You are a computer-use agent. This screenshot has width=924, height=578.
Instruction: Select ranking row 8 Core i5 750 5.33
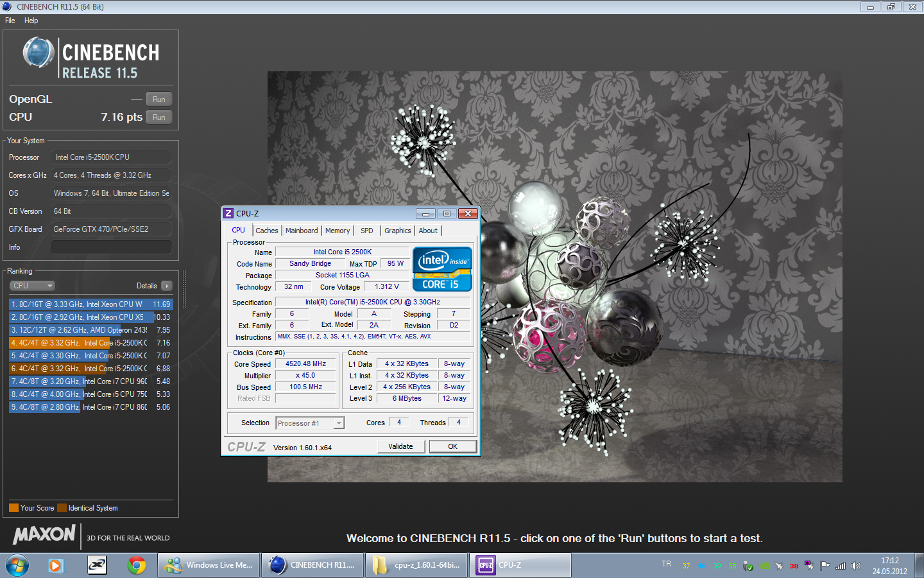[91, 394]
